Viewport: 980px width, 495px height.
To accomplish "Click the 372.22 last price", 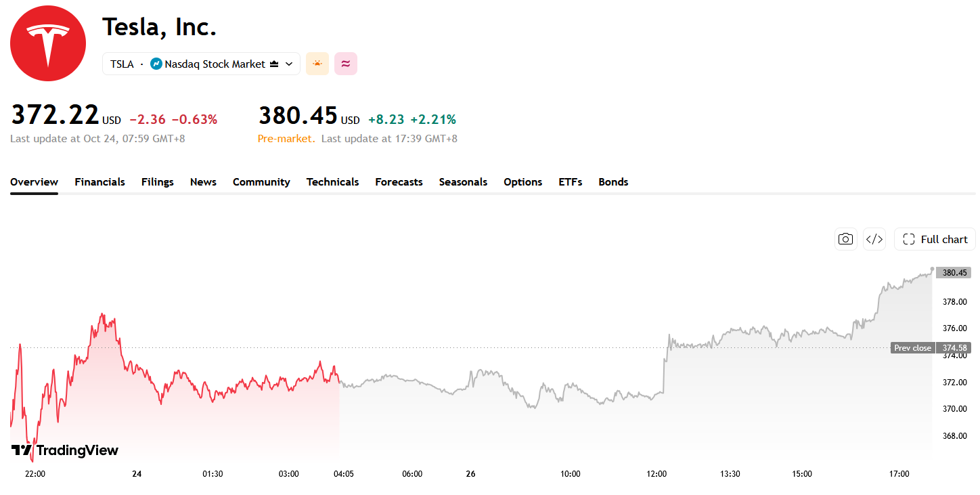I will point(55,115).
